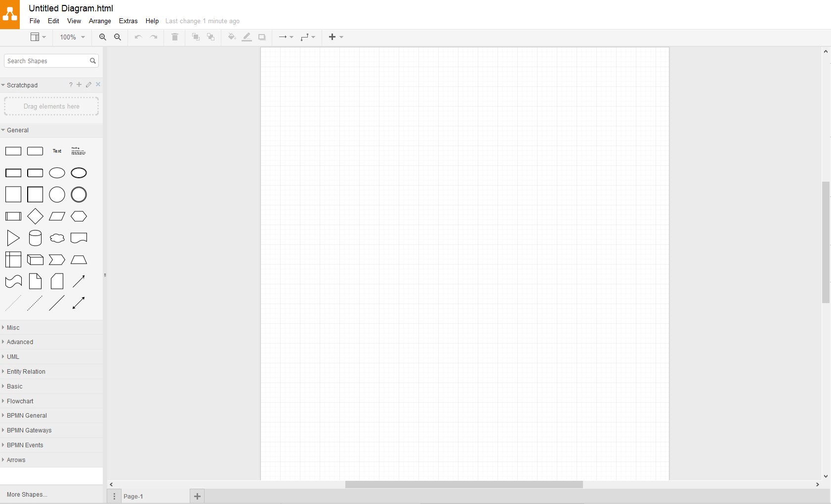831x504 pixels.
Task: Edit scratchpad using the pencil icon
Action: tap(88, 84)
